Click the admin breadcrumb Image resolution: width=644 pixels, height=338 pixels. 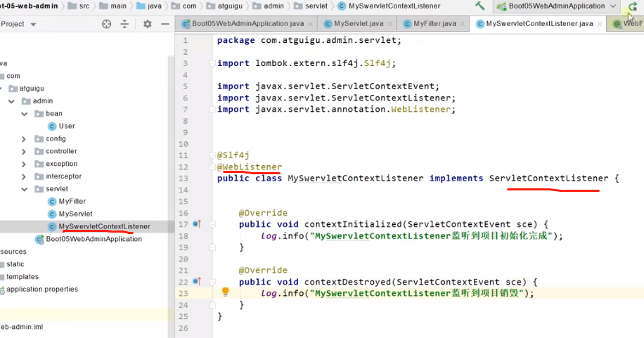[x=268, y=6]
